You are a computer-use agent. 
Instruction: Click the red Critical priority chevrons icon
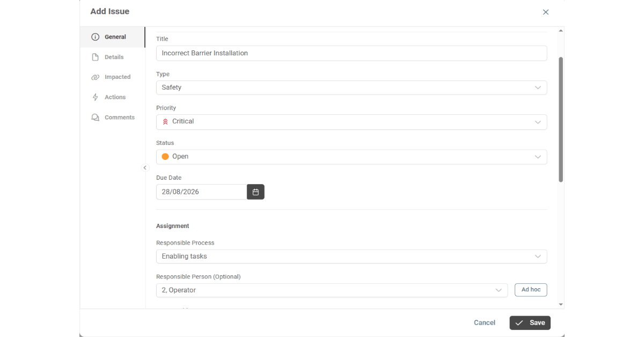click(x=165, y=122)
